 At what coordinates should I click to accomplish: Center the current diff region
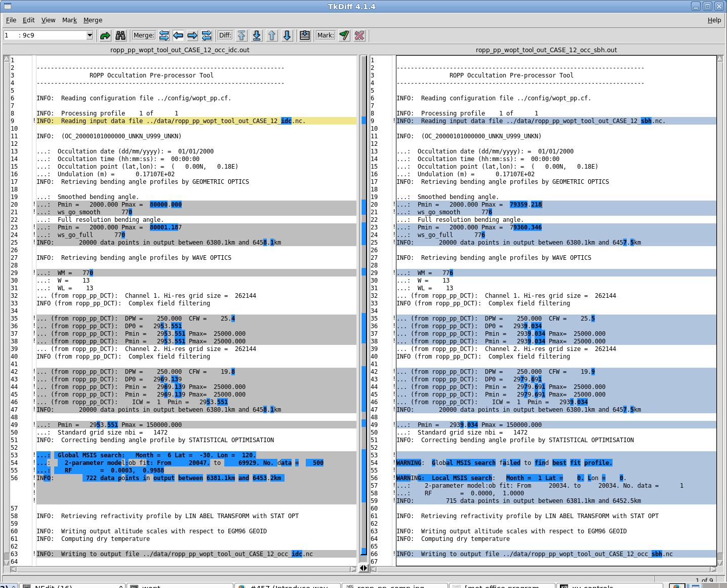(305, 35)
